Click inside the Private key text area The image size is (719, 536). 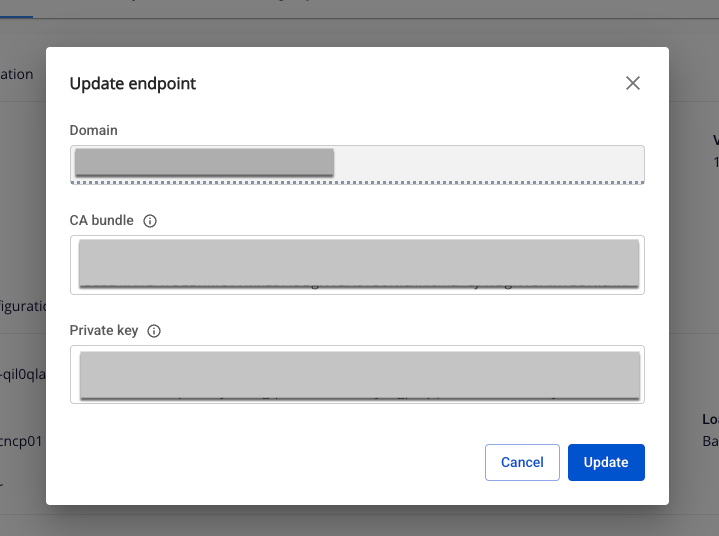[x=357, y=374]
